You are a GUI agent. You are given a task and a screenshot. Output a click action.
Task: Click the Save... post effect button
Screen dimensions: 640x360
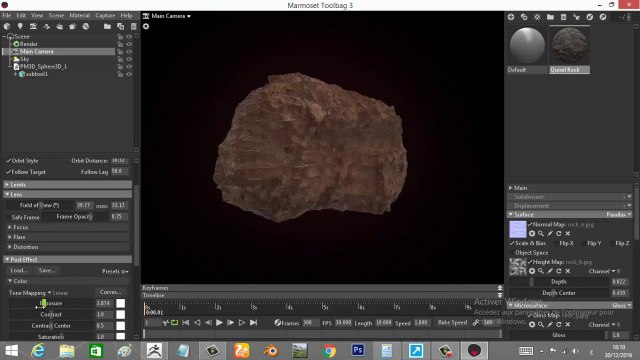coord(47,270)
